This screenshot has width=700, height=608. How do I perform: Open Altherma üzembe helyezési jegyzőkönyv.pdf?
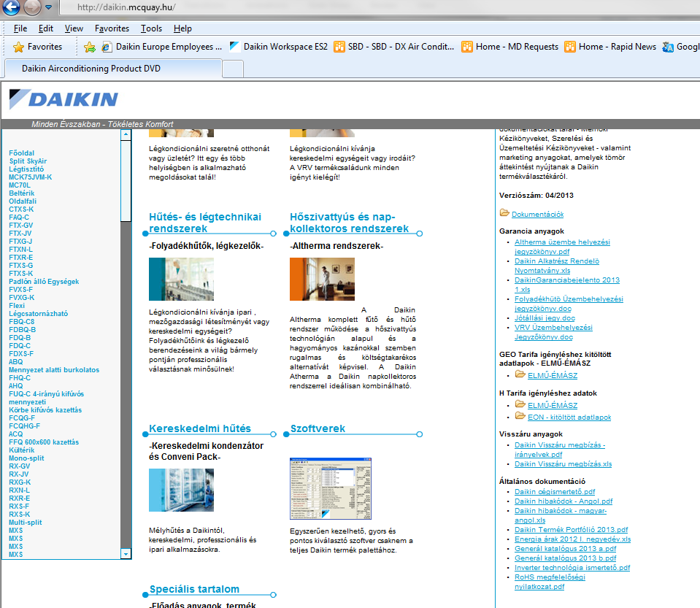click(x=562, y=247)
